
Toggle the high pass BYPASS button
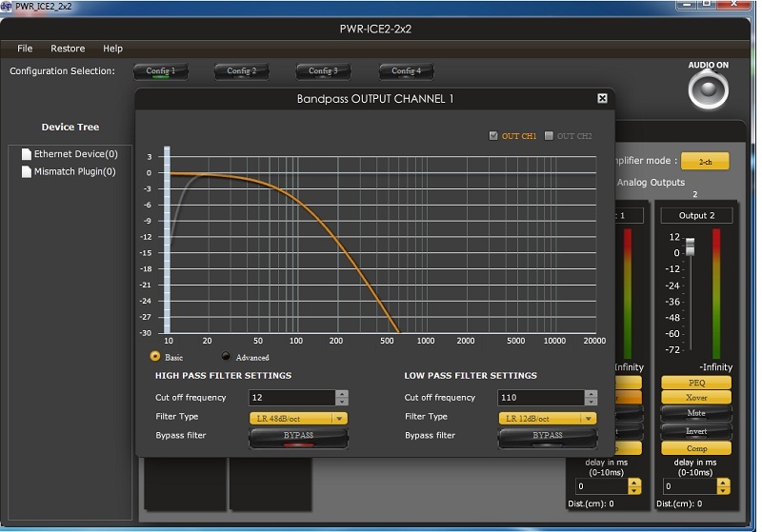click(298, 437)
